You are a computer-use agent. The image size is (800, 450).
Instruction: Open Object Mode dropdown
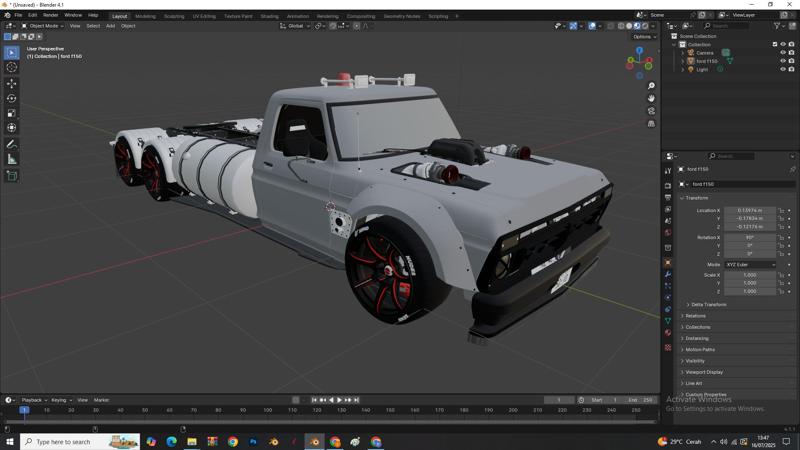(x=42, y=26)
